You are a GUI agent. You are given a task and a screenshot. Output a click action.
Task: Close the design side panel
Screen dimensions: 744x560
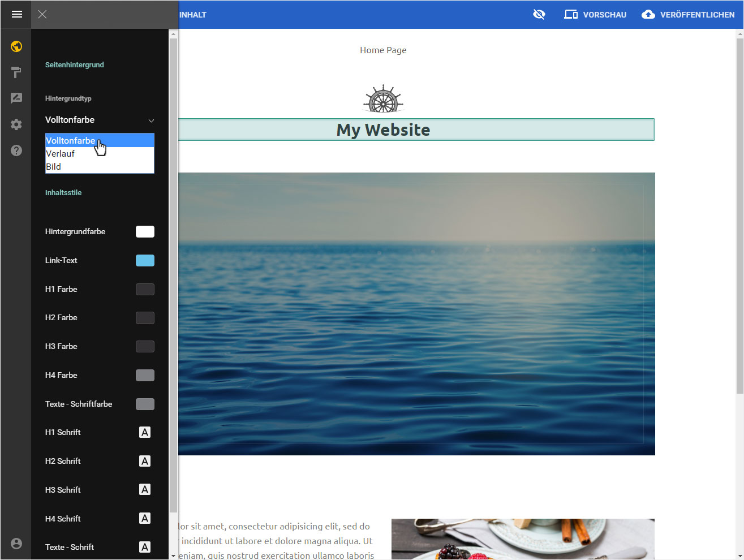[42, 14]
